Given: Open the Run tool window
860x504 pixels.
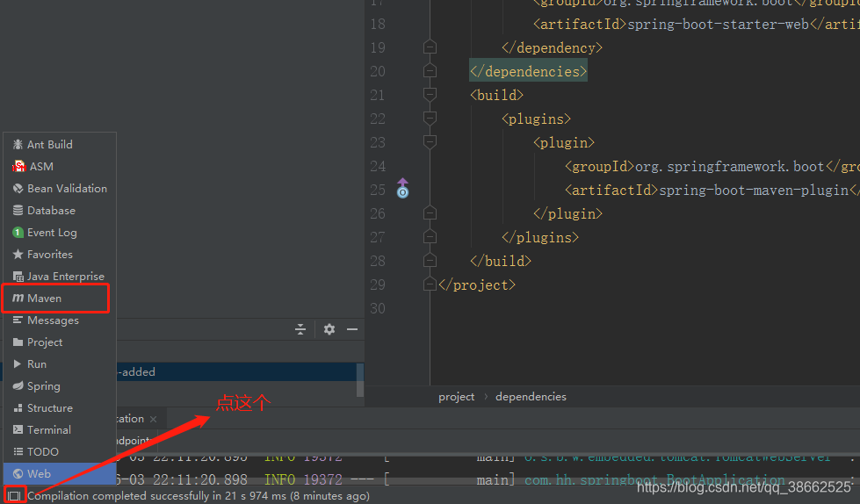Looking at the screenshot, I should click(59, 364).
